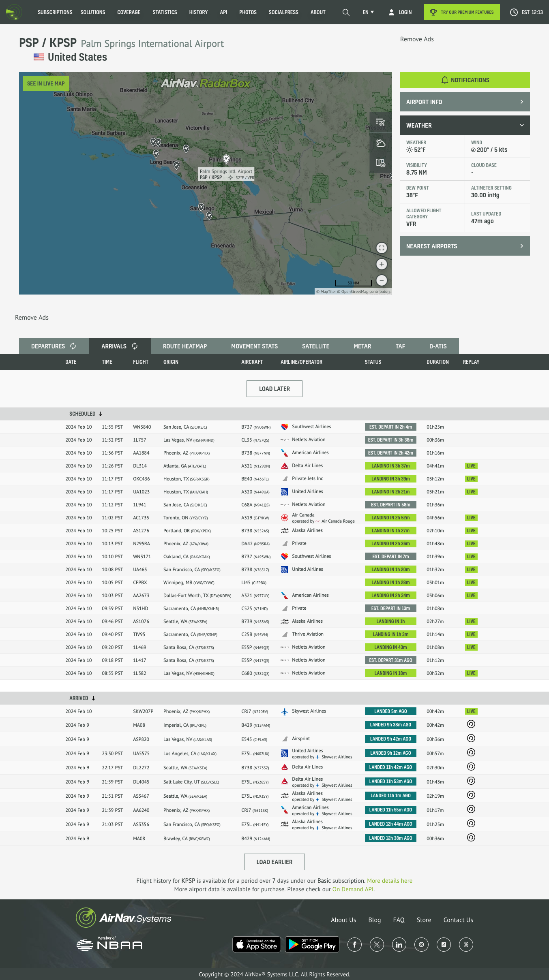This screenshot has height=980, width=549.
Task: Replay flight DL4045 from Salt Lake City
Action: 471,781
